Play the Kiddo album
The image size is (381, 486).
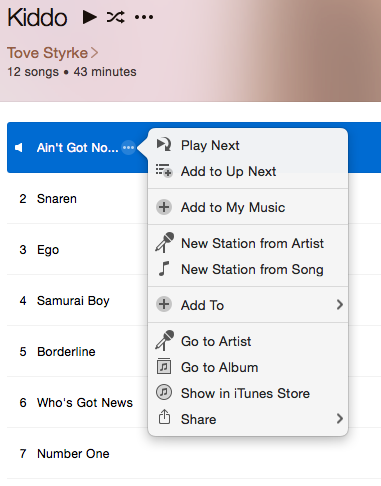89,17
